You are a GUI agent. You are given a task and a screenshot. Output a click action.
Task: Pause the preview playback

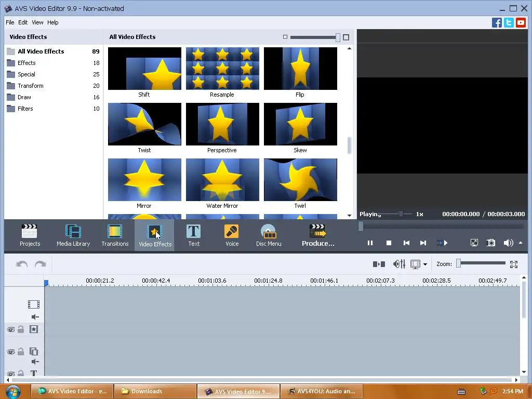(x=370, y=243)
